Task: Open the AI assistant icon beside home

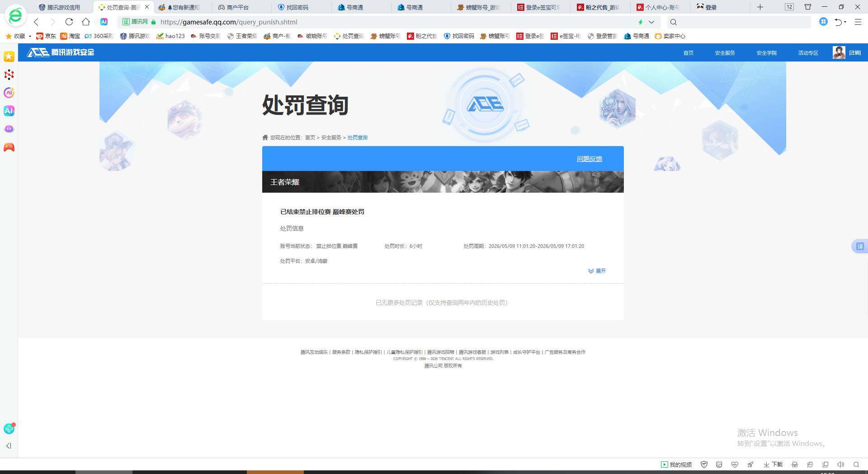Action: click(x=104, y=22)
